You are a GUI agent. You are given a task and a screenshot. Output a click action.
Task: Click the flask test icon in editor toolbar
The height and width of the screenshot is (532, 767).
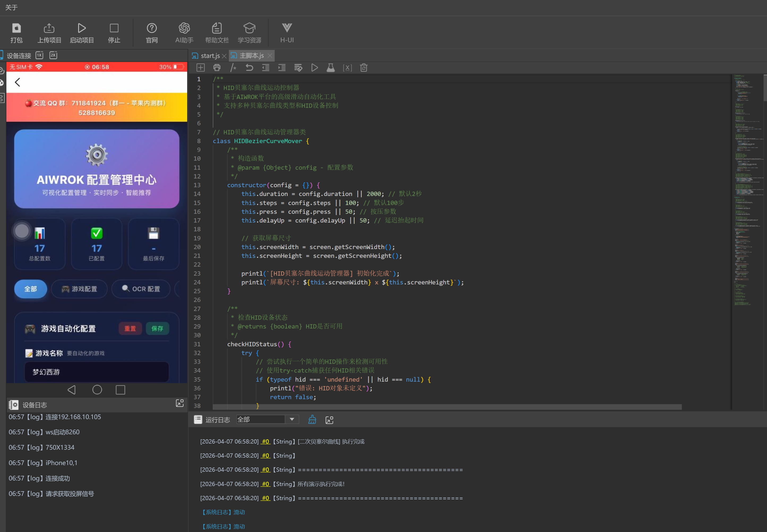click(x=330, y=68)
